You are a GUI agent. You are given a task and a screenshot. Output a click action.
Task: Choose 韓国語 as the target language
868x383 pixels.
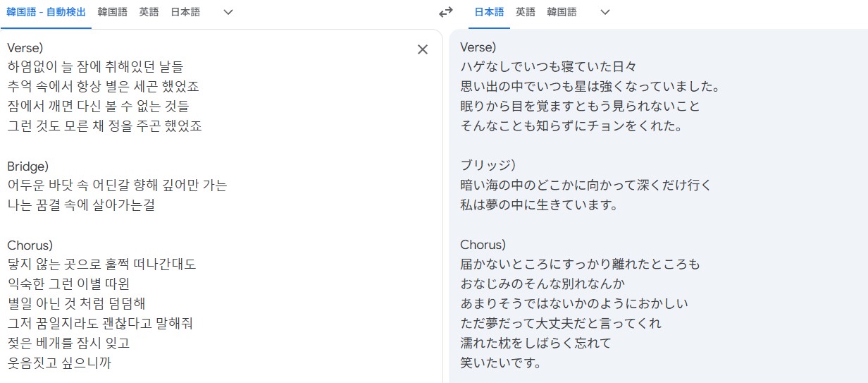click(x=562, y=12)
